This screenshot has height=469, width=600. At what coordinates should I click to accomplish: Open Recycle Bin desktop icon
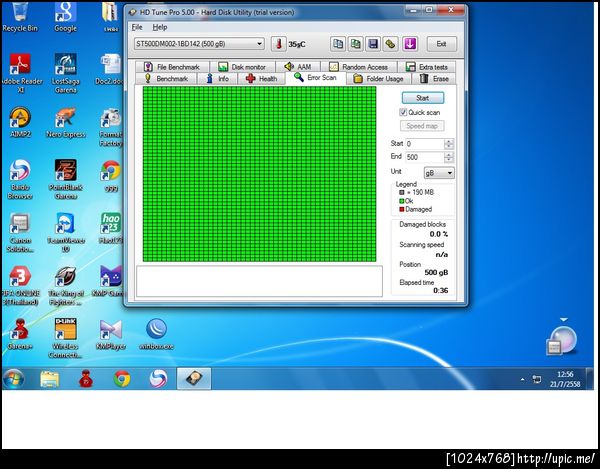pos(20,16)
